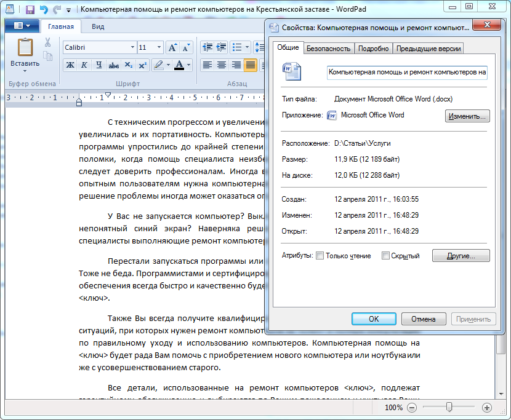Toggle strikethrough text formatting

pyautogui.click(x=113, y=65)
